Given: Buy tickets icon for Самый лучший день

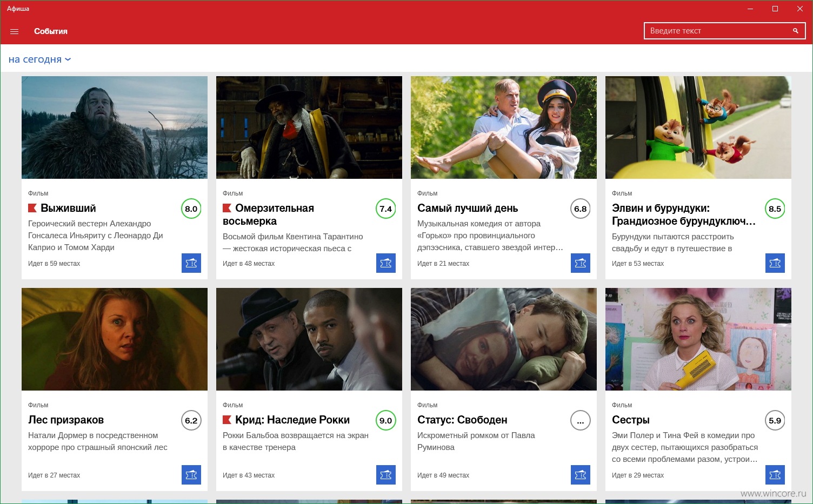Looking at the screenshot, I should [x=581, y=263].
